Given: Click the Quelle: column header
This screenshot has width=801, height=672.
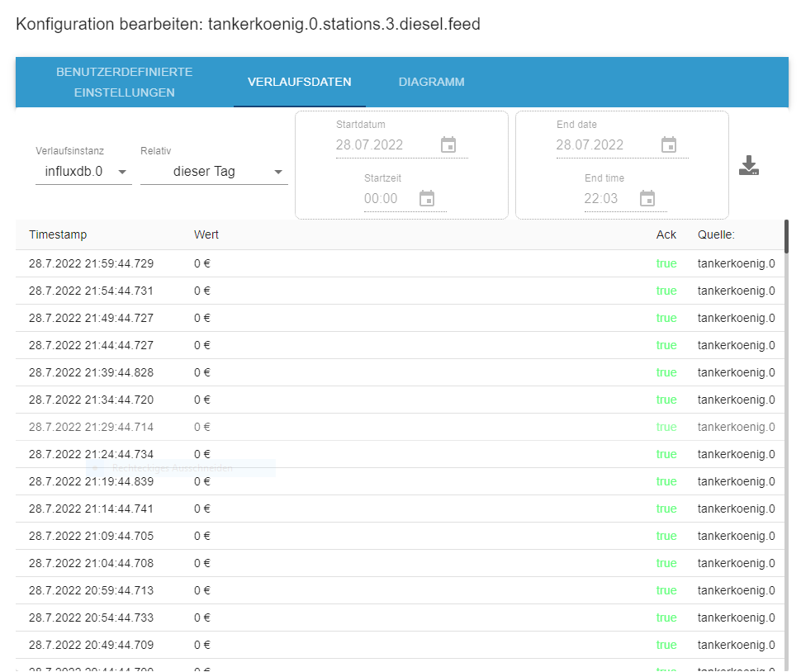Looking at the screenshot, I should 716,235.
